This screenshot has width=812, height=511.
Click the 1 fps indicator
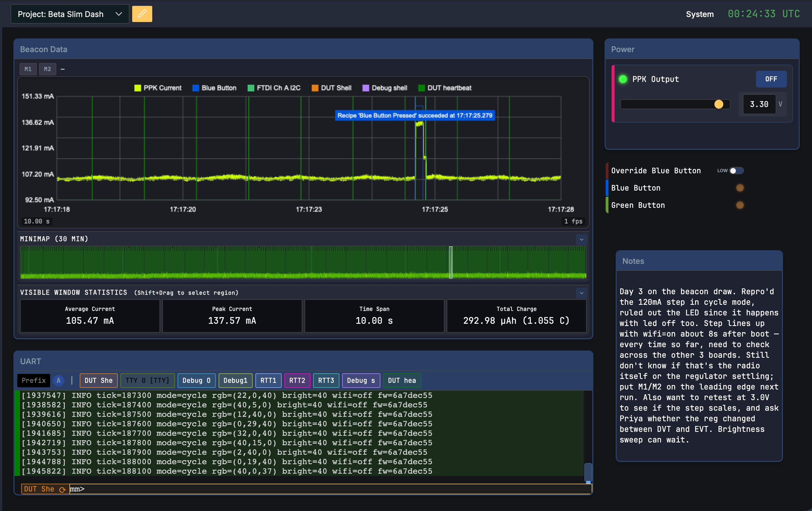click(573, 221)
